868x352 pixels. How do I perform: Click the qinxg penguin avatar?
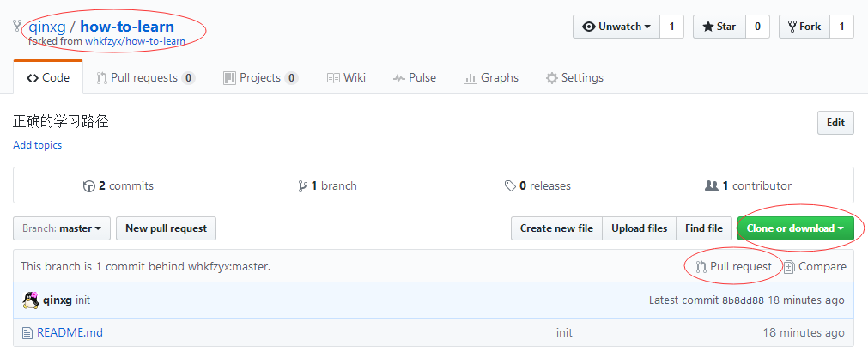30,300
